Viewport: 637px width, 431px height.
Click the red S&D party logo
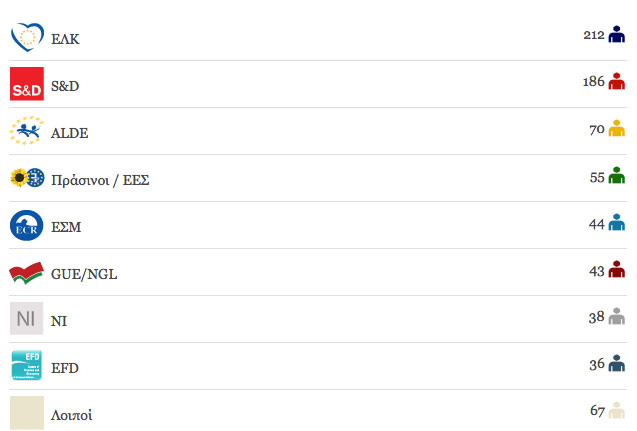[x=27, y=84]
